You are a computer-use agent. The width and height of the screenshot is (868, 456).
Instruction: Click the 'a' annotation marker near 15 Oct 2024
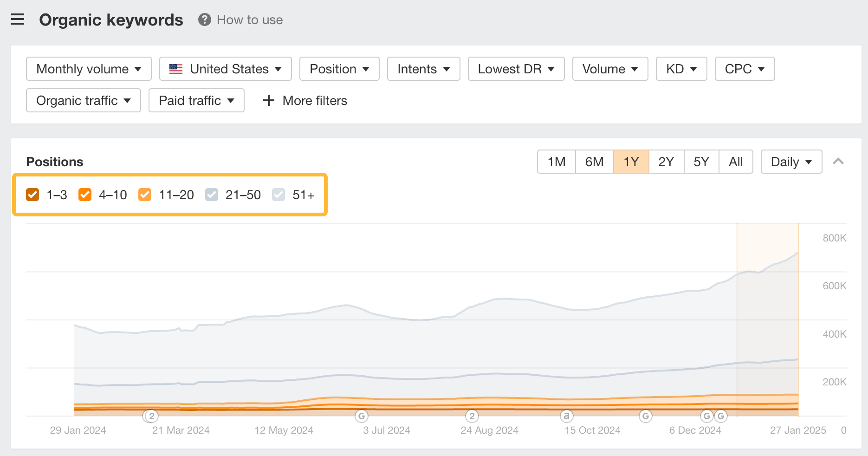coord(566,416)
